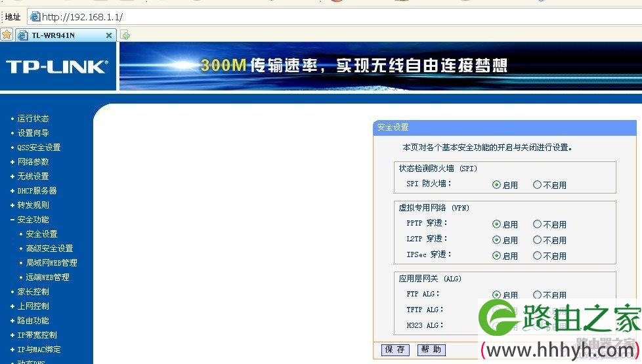Select the 局域网WEB管理 submenu item

click(52, 262)
